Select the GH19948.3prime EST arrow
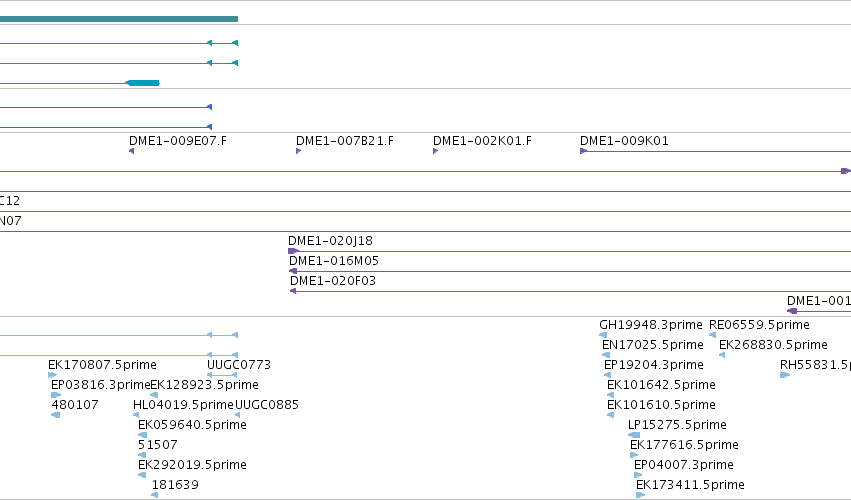 pos(603,335)
